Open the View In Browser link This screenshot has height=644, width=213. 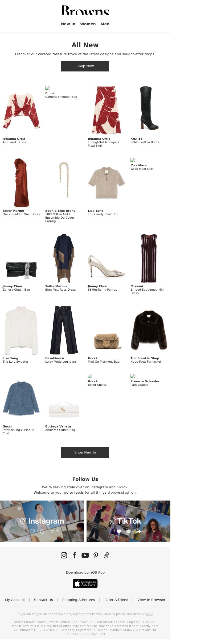pyautogui.click(x=151, y=600)
